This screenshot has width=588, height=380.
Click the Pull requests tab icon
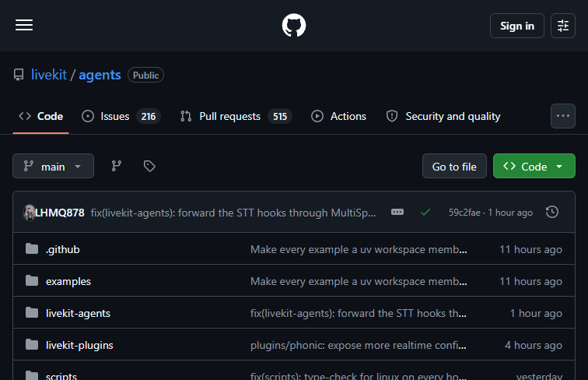click(186, 116)
